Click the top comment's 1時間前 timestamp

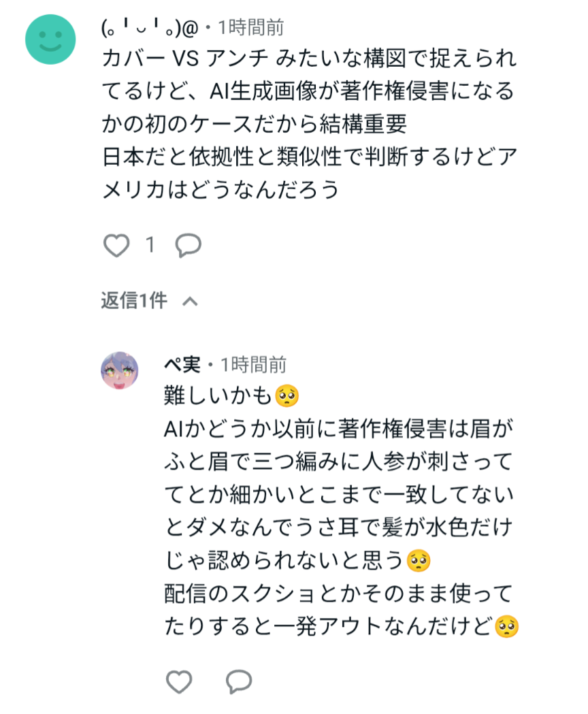(x=250, y=28)
